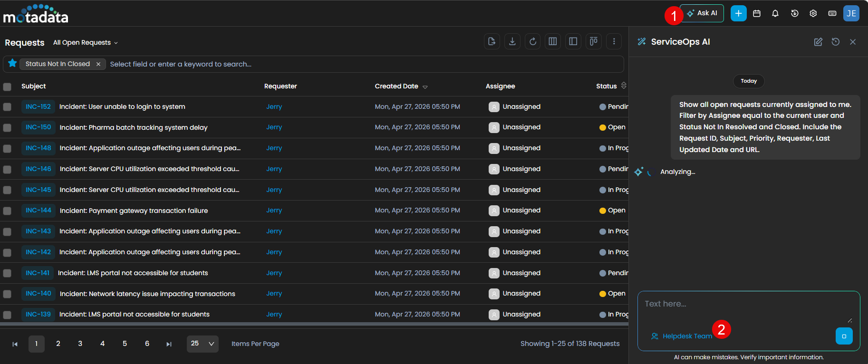Viewport: 868px width, 364px height.
Task: Start a new ServiceOps AI chat
Action: pyautogui.click(x=818, y=42)
